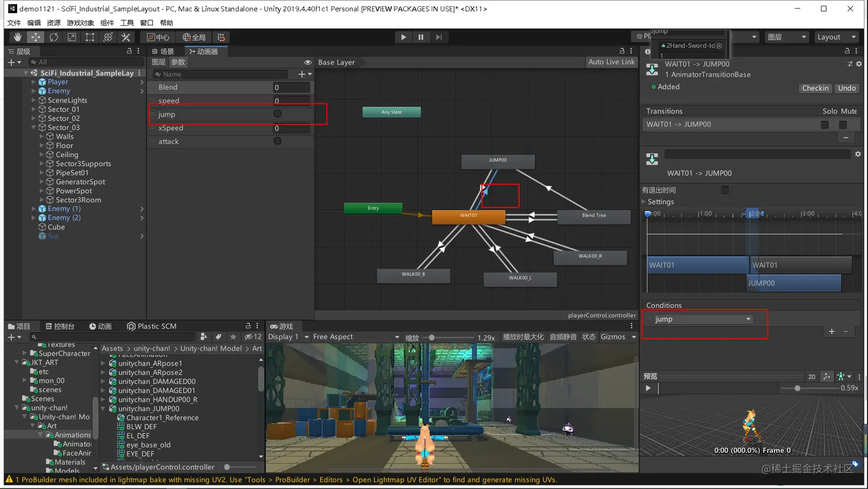The width and height of the screenshot is (868, 489).
Task: Open the 帮助 menu
Action: [x=166, y=23]
